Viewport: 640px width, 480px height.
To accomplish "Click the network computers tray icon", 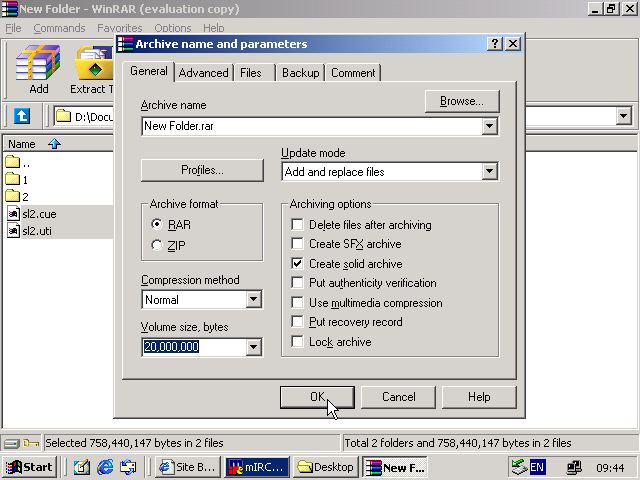I will pyautogui.click(x=574, y=467).
